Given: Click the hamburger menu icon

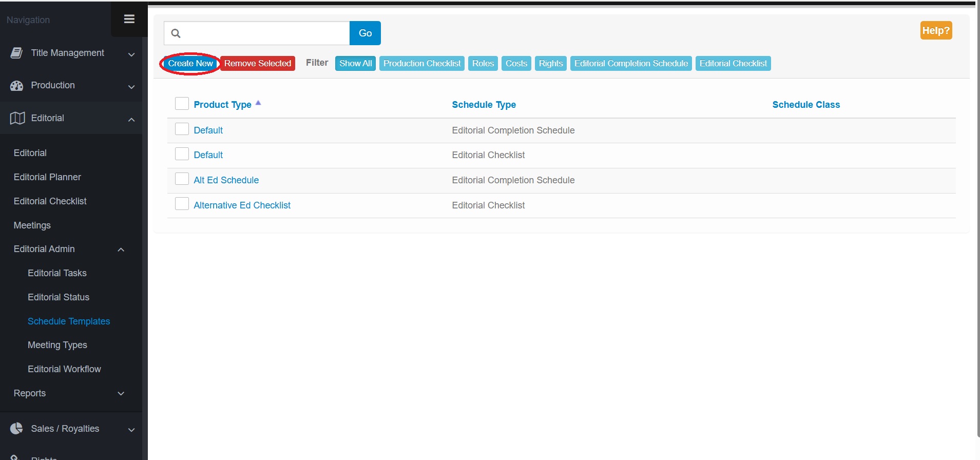Looking at the screenshot, I should pyautogui.click(x=129, y=19).
